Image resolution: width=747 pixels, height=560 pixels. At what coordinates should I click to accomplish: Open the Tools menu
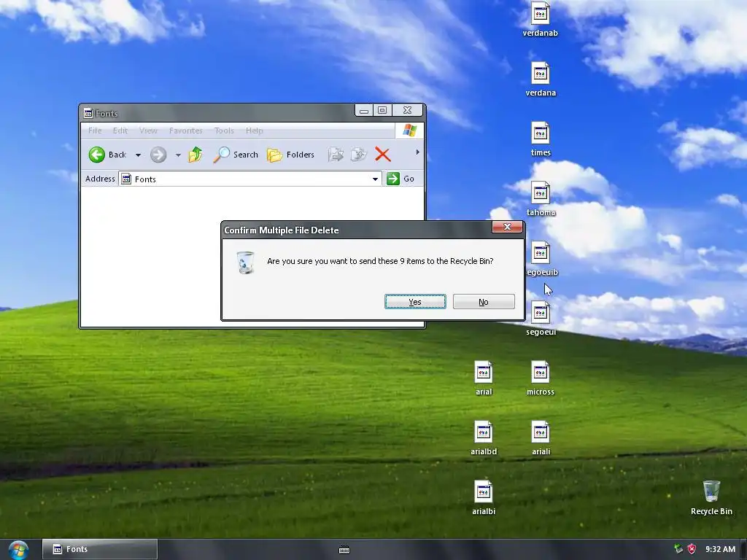tap(224, 131)
